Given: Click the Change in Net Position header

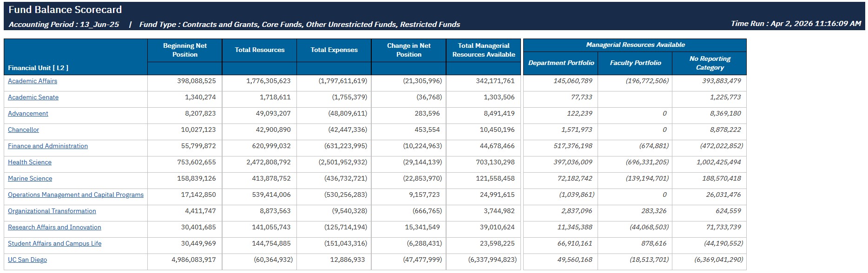Looking at the screenshot, I should pyautogui.click(x=409, y=50).
